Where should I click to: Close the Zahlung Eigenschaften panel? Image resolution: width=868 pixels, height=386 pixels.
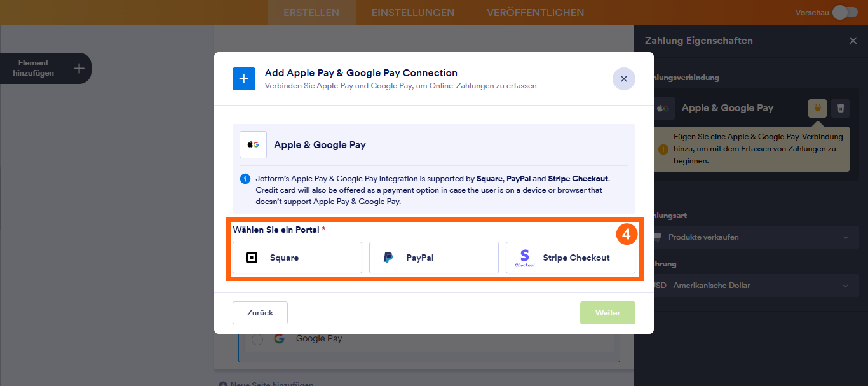click(x=853, y=41)
